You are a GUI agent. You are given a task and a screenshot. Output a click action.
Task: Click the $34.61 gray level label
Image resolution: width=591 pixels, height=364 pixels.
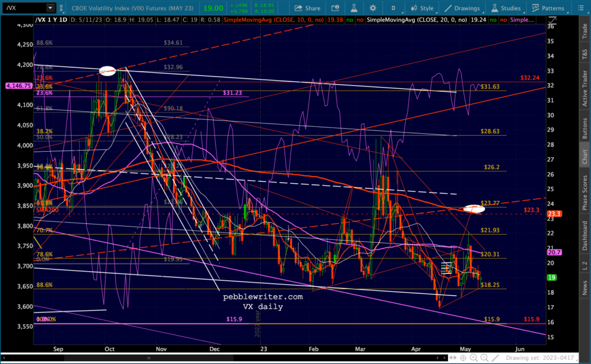[x=173, y=43]
